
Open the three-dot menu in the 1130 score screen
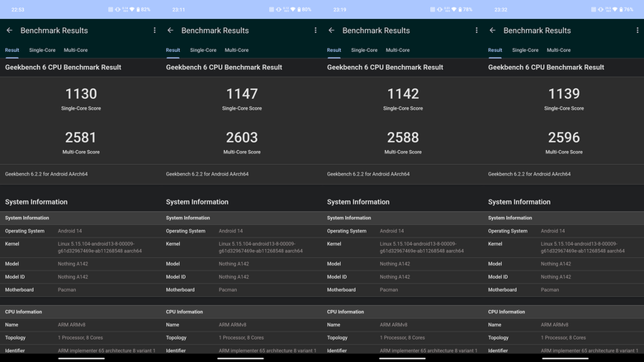[154, 31]
